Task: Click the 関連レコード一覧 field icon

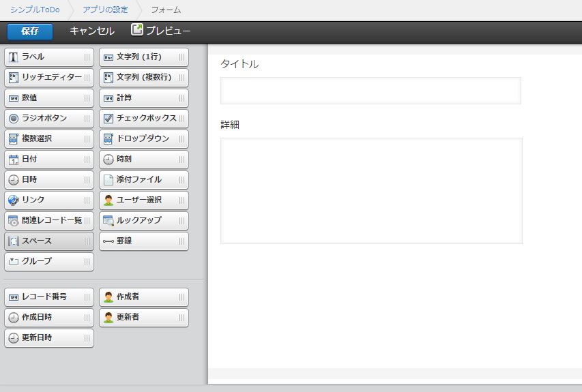Action: pyautogui.click(x=14, y=221)
